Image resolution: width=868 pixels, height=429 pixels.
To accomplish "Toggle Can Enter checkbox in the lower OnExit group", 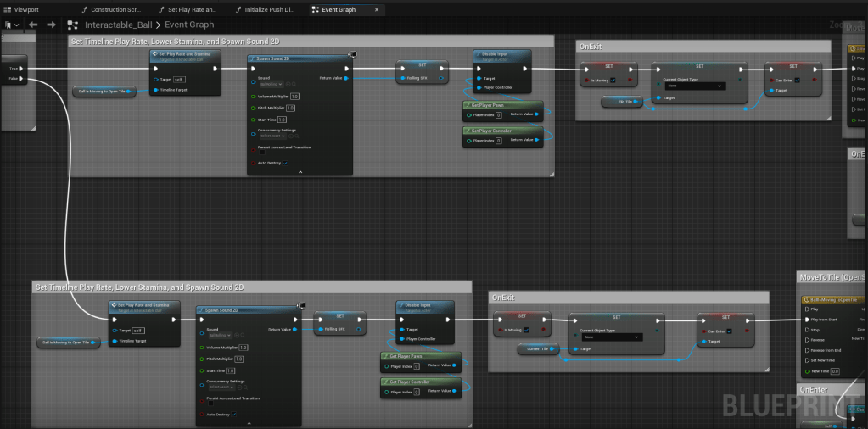I will pos(727,331).
